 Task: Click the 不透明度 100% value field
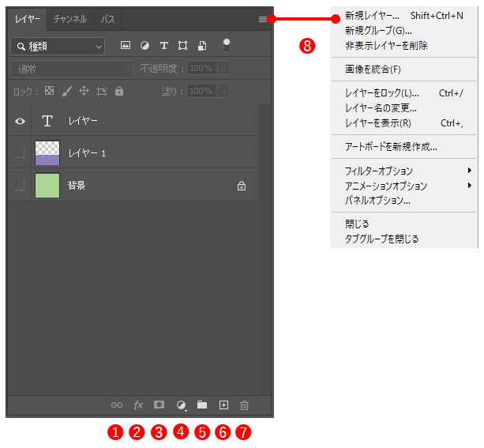202,68
